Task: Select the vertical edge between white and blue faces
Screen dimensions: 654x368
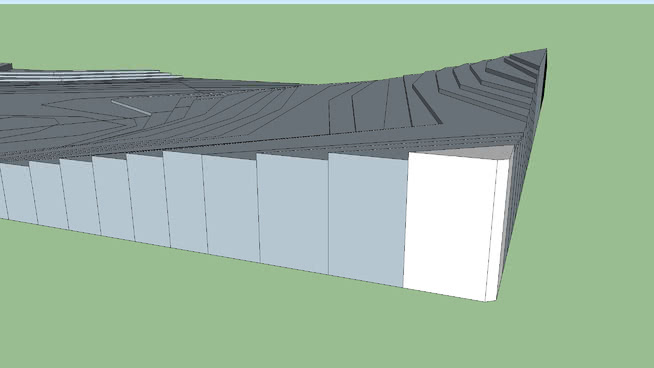Action: tap(405, 220)
